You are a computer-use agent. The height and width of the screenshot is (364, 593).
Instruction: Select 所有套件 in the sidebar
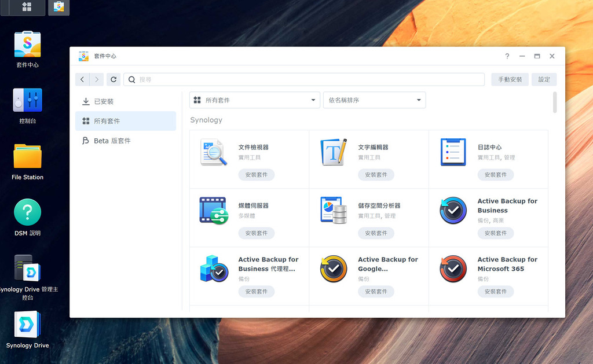point(126,121)
